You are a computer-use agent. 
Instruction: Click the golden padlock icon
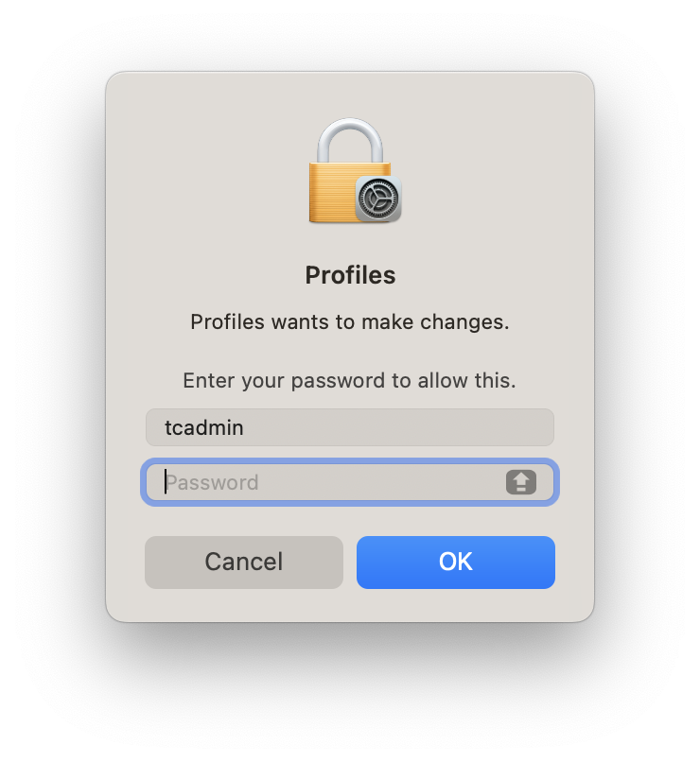355,170
